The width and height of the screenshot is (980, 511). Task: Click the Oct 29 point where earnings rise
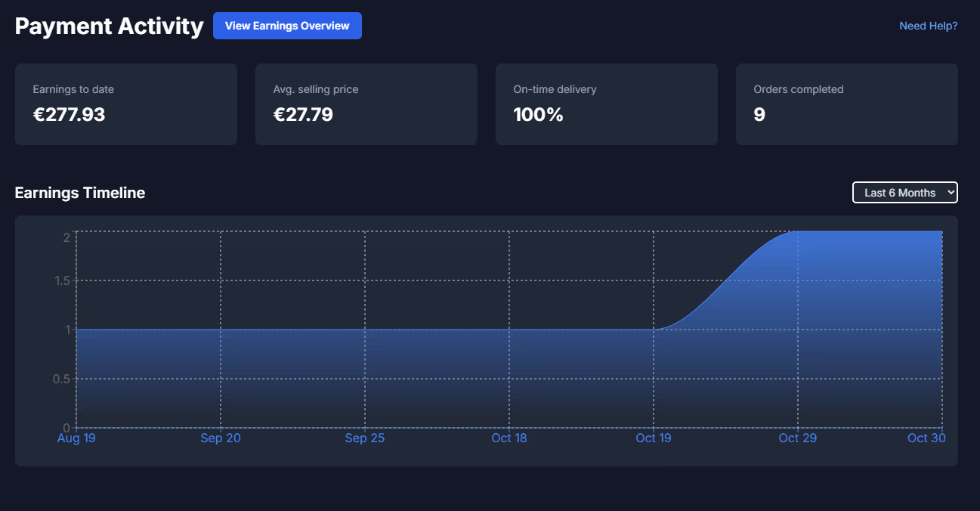797,438
